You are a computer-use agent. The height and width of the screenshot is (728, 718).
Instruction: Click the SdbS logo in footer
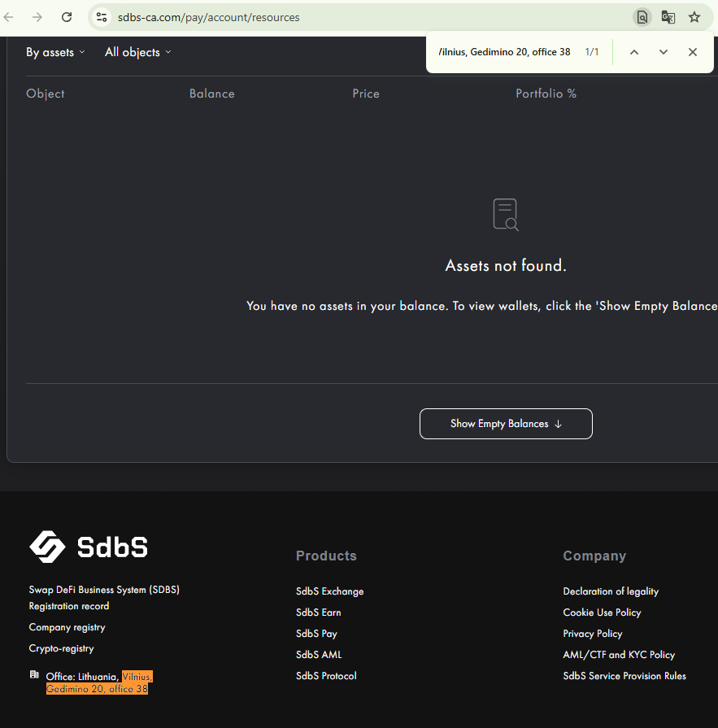pos(88,547)
